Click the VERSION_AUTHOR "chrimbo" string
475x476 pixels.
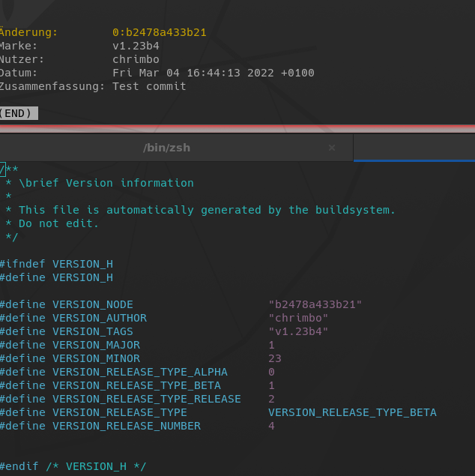pos(298,318)
